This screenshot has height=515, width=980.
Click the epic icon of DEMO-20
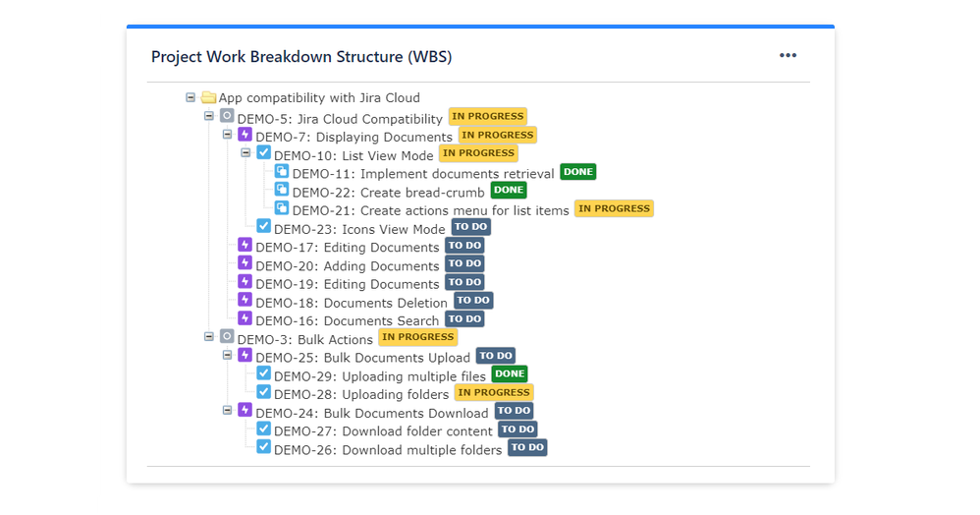245,262
